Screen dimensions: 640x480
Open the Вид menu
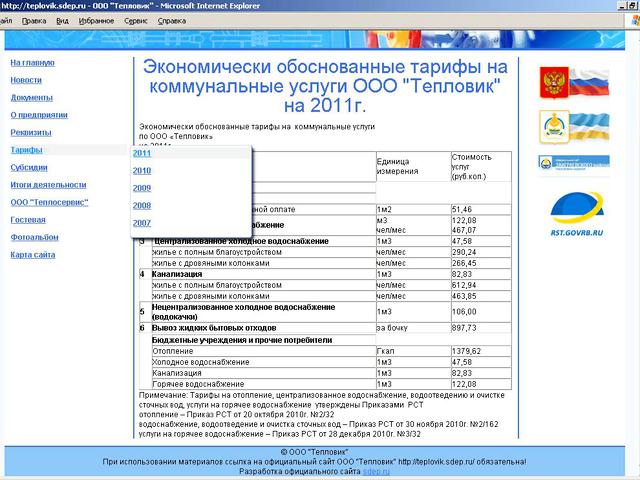tap(62, 21)
